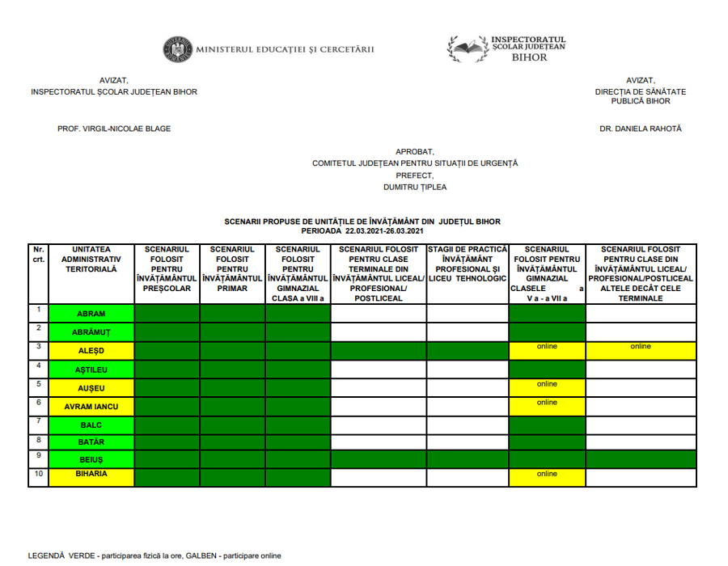Click the 'ALTELE DECÂT CELE TERMINALE' header

point(641,274)
